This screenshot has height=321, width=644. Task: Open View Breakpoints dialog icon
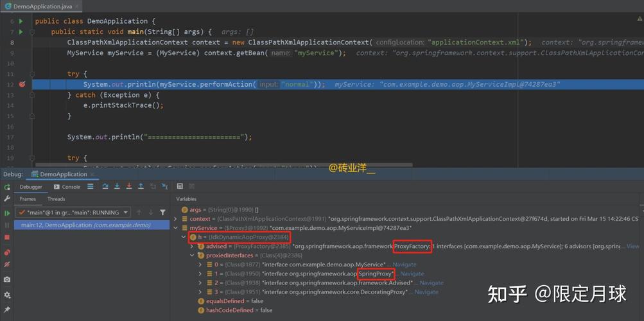coord(7,252)
